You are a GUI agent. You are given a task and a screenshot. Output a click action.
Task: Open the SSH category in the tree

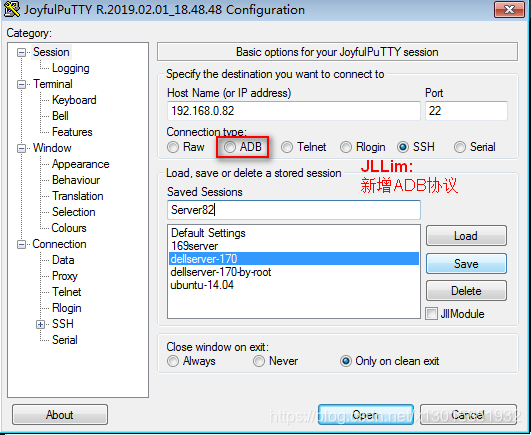point(63,324)
